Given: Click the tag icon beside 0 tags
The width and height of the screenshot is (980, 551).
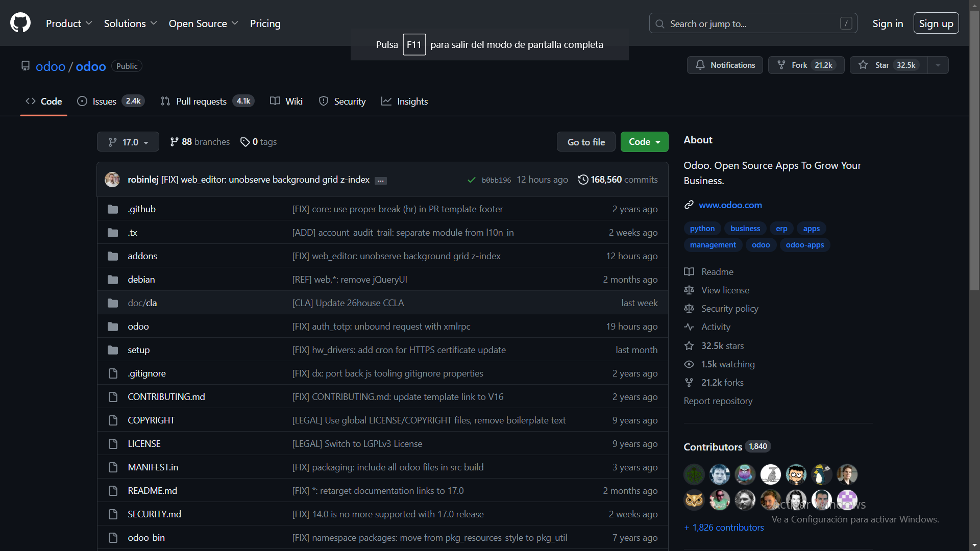Looking at the screenshot, I should 245,142.
